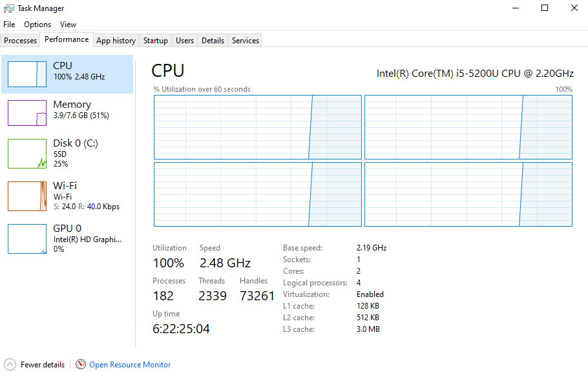
Task: Click the Virtualization Enabled value
Action: [x=370, y=294]
